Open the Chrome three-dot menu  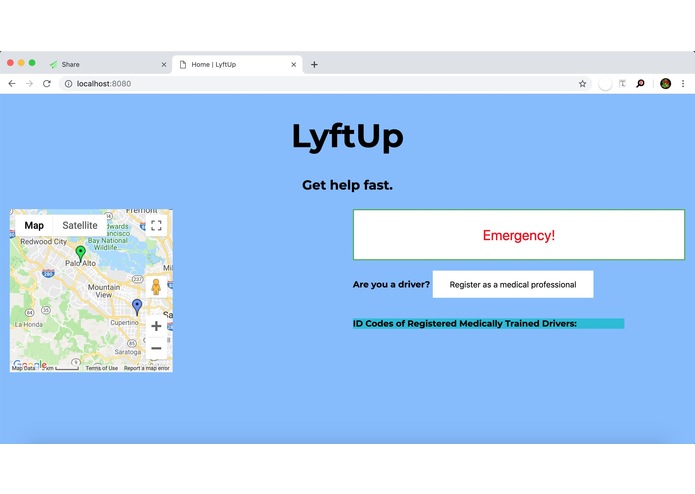coord(683,84)
